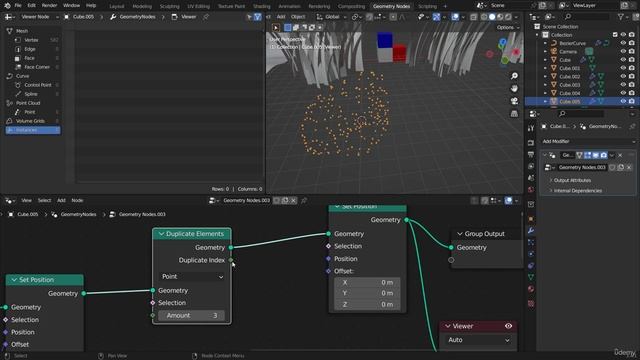Hide Camera via its eye icon
The height and width of the screenshot is (360, 640).
(x=623, y=51)
